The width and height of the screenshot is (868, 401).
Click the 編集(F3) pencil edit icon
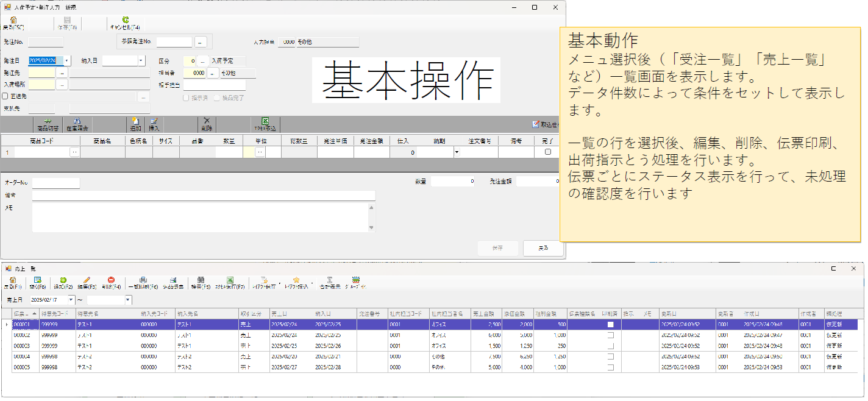(x=87, y=280)
